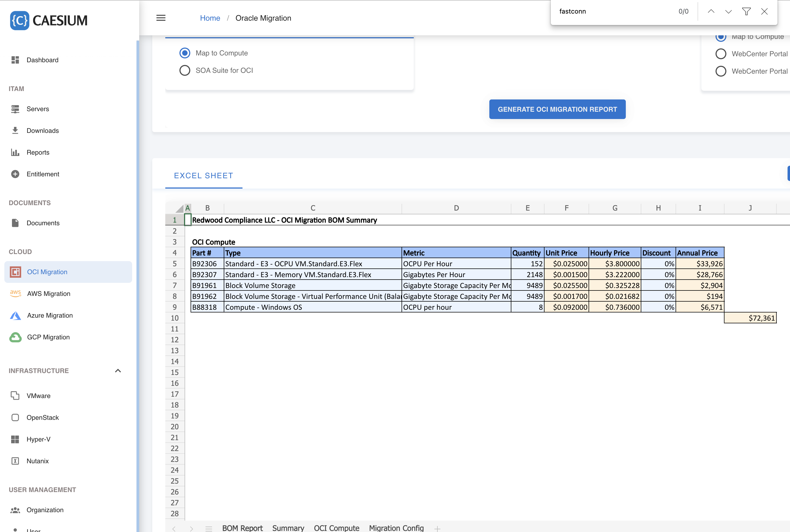Click the Hyper-V windows icon
Viewport: 790px width, 532px height.
pos(15,439)
